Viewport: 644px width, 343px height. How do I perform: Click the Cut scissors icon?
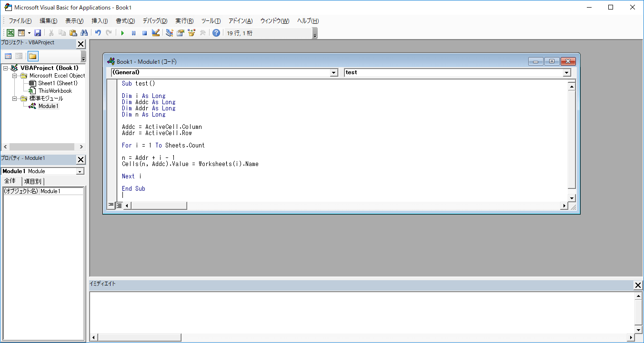51,33
